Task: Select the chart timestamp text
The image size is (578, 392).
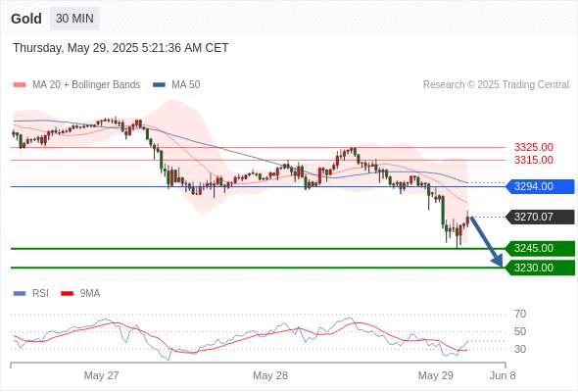Action: point(120,48)
